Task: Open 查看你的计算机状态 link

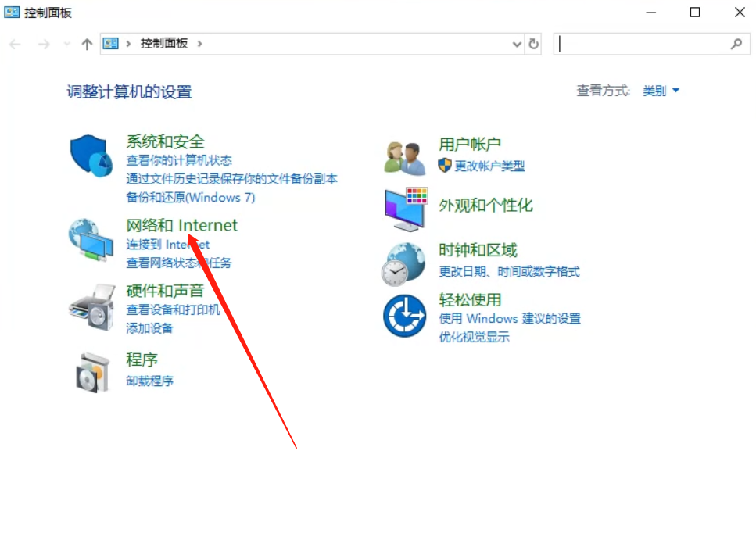Action: (x=179, y=160)
